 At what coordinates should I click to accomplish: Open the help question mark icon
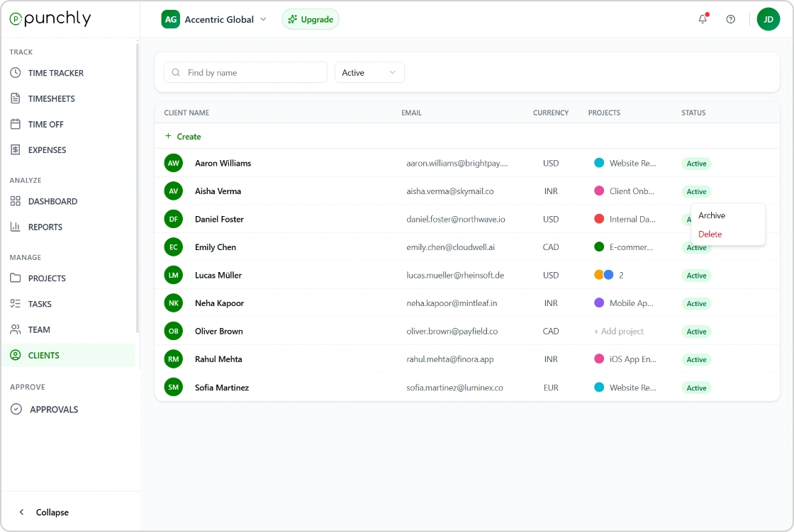click(x=731, y=19)
